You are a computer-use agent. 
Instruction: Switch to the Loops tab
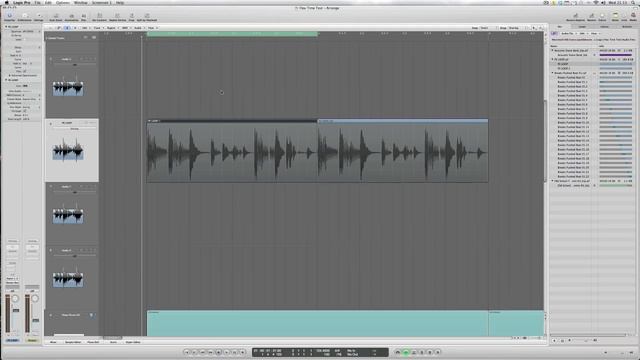582,27
